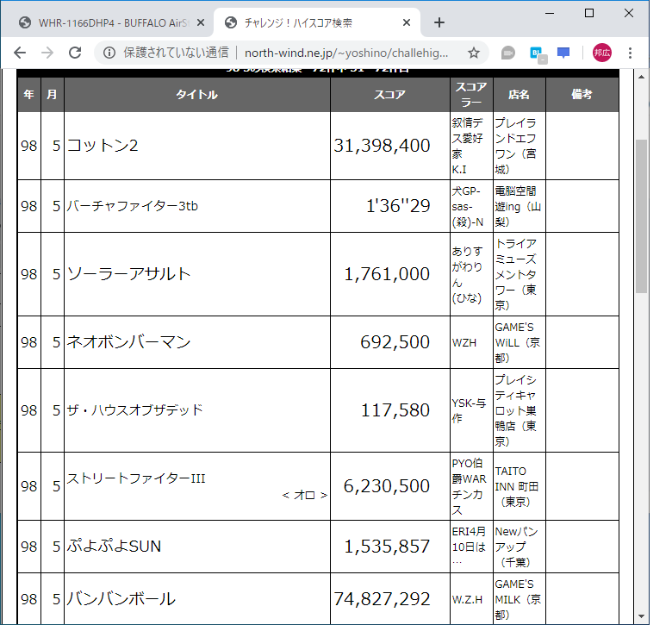The image size is (672, 625).
Task: Select the title コットン2
Action: point(103,146)
